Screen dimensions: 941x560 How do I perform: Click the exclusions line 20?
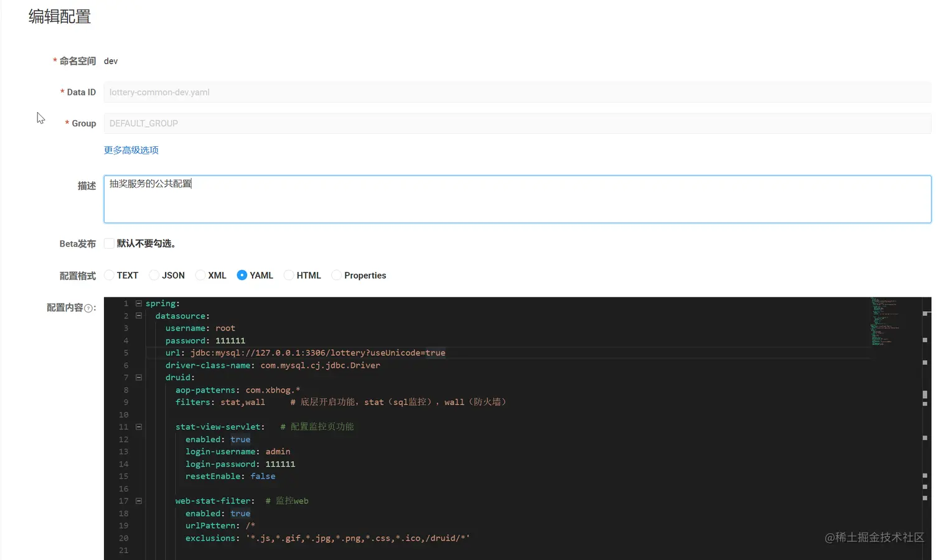coord(327,538)
